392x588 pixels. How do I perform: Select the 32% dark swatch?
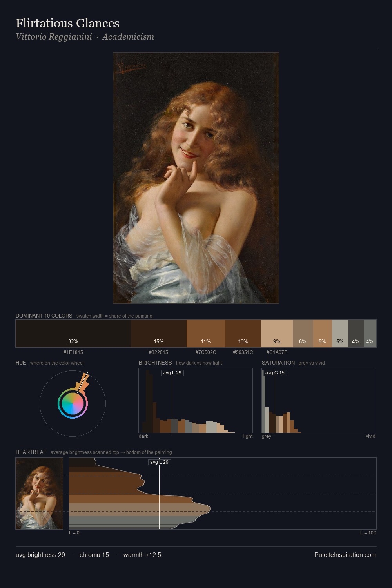[73, 334]
